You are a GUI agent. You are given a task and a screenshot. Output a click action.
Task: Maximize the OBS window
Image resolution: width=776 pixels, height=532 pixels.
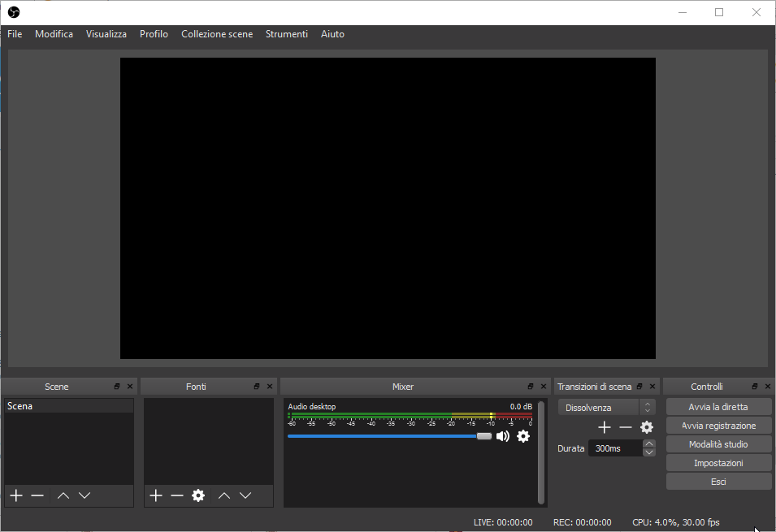[x=719, y=12]
